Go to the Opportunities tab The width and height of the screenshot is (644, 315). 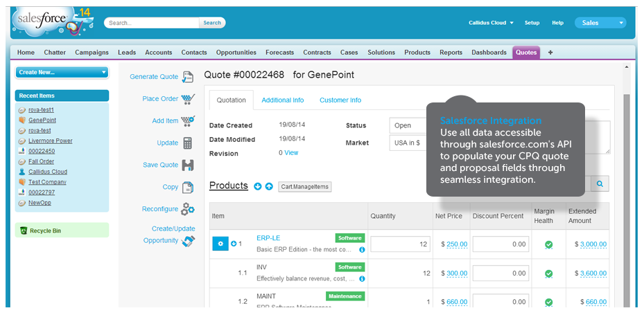(236, 53)
